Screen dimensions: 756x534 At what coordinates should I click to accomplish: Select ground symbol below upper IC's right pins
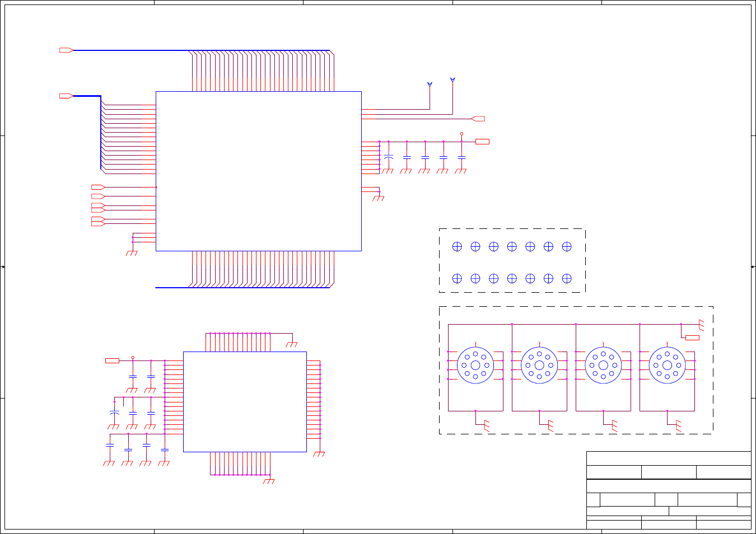point(379,198)
